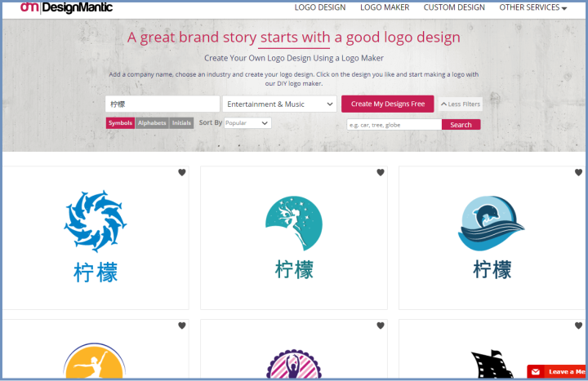
Task: Open the Entertainment & Music industry dropdown
Action: tap(280, 104)
